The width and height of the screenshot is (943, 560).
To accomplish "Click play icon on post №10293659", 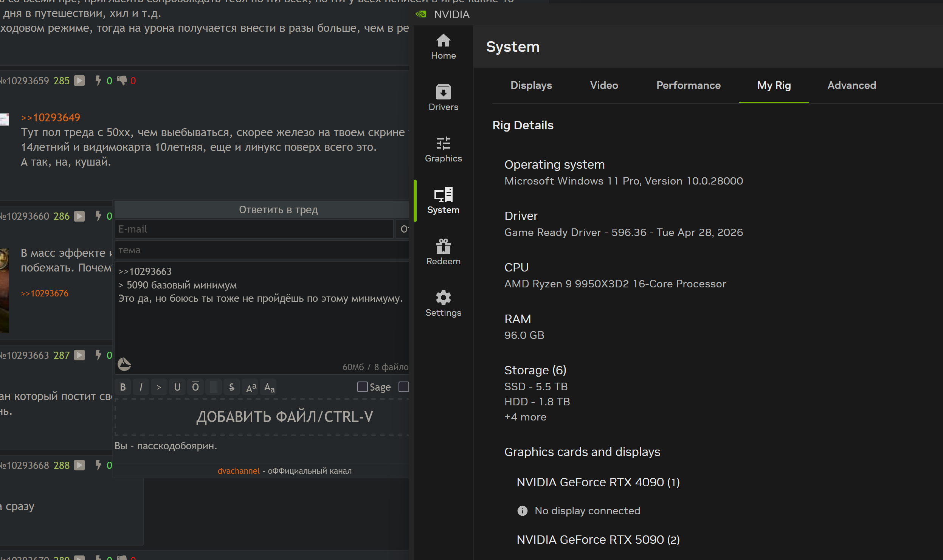I will 79,81.
